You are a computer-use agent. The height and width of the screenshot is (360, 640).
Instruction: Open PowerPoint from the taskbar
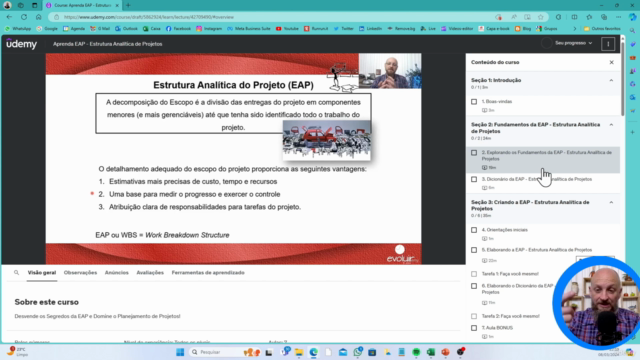tap(445, 352)
